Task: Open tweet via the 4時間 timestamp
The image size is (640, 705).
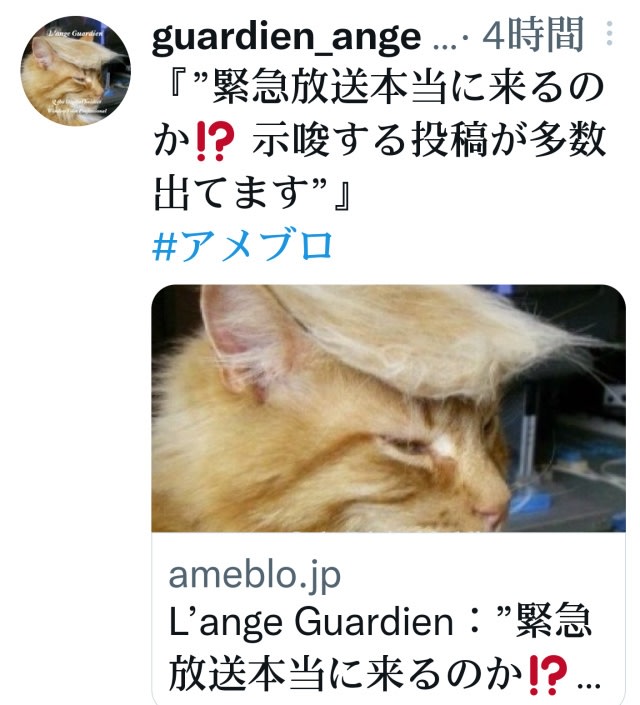Action: 533,34
